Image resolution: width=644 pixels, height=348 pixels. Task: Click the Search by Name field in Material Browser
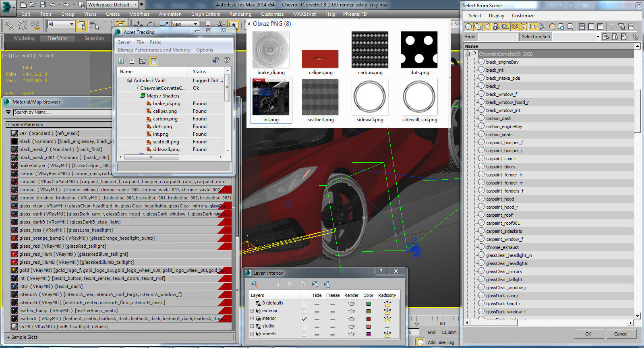[x=62, y=112]
